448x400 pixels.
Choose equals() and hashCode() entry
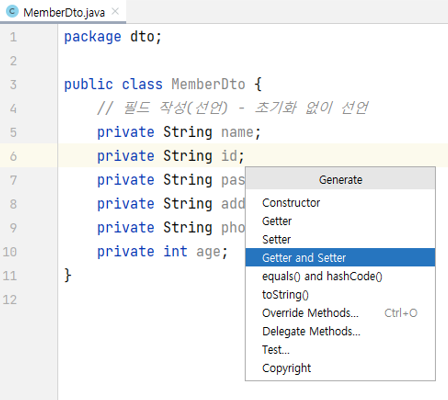(x=340, y=276)
